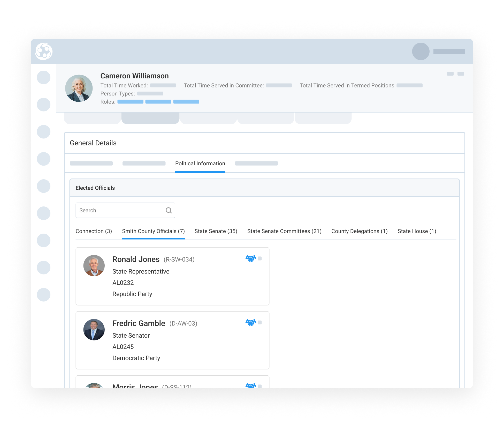504x446 pixels.
Task: Switch to the Connection (3) tab
Action: click(x=94, y=231)
